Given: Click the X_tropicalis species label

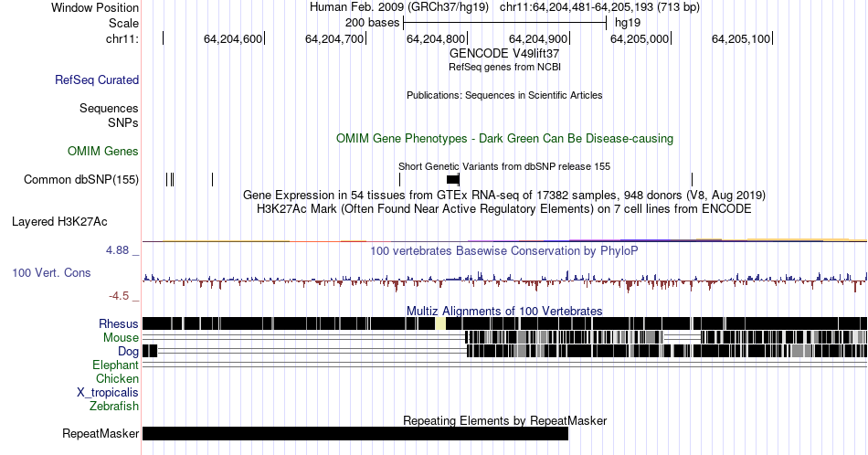Looking at the screenshot, I should (x=108, y=392).
